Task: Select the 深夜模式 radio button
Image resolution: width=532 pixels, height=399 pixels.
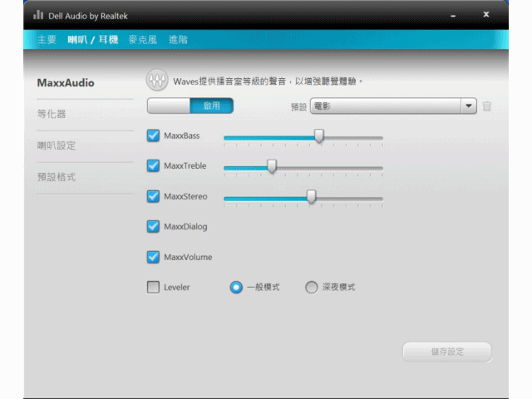Action: [311, 287]
